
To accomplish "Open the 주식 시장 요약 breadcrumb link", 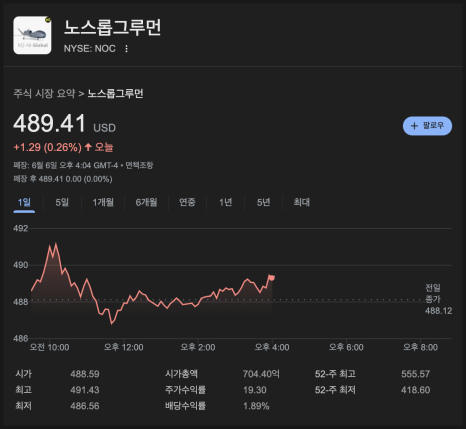I will [44, 93].
